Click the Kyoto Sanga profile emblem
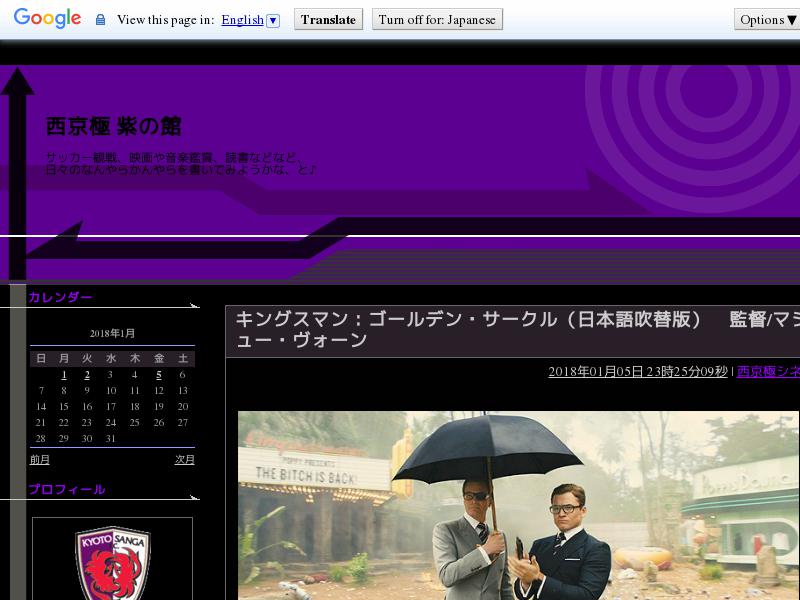The width and height of the screenshot is (800, 600). tap(113, 563)
